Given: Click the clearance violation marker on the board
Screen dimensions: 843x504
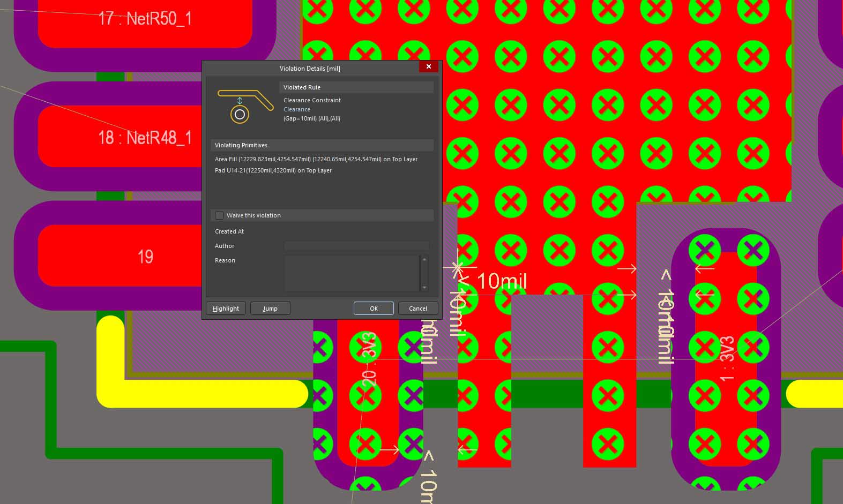Looking at the screenshot, I should click(457, 266).
